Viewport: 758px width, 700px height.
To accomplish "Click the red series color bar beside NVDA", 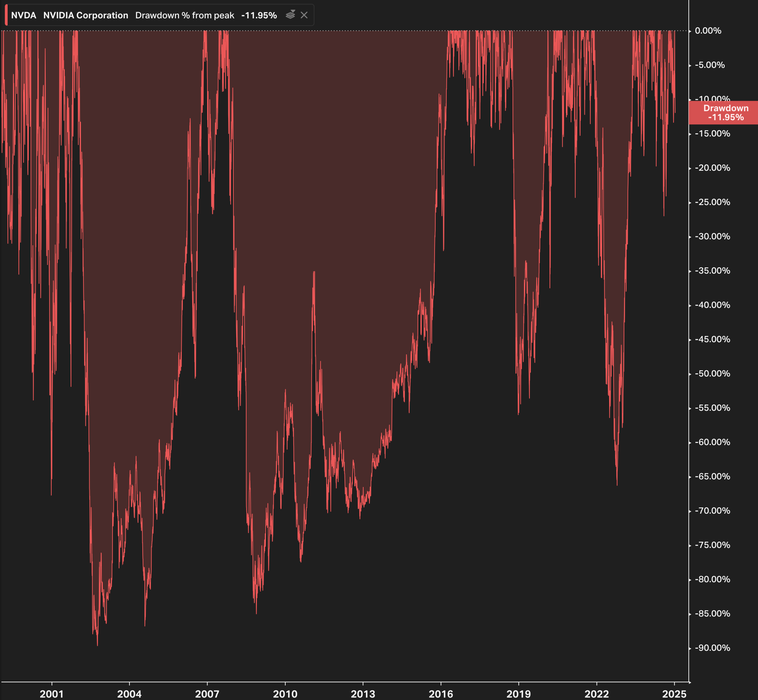I will [x=6, y=15].
